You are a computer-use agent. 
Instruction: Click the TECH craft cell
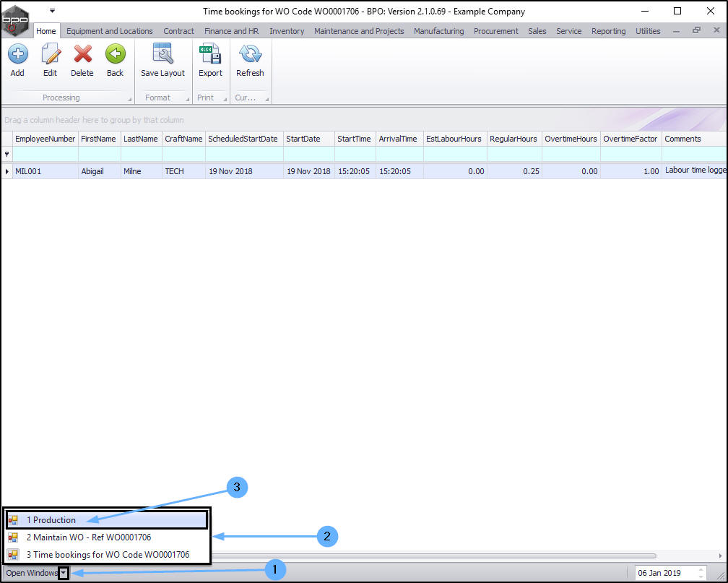click(x=183, y=171)
